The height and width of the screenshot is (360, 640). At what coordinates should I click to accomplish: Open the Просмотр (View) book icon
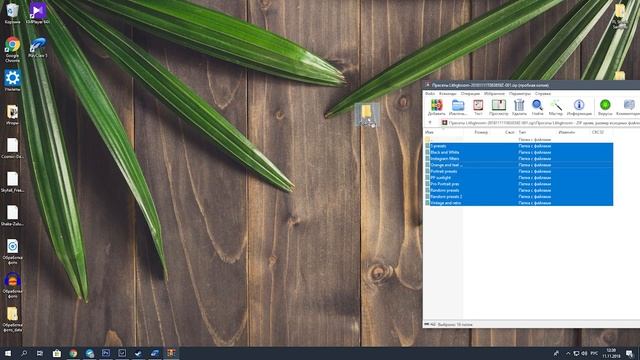pyautogui.click(x=498, y=107)
